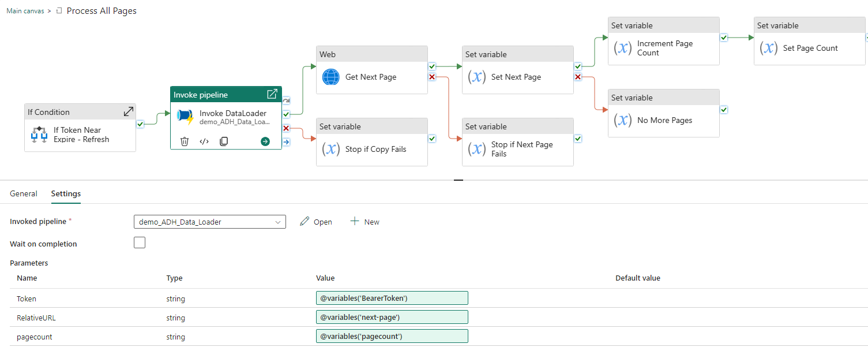Click the Set Next Page variable icon

click(476, 77)
